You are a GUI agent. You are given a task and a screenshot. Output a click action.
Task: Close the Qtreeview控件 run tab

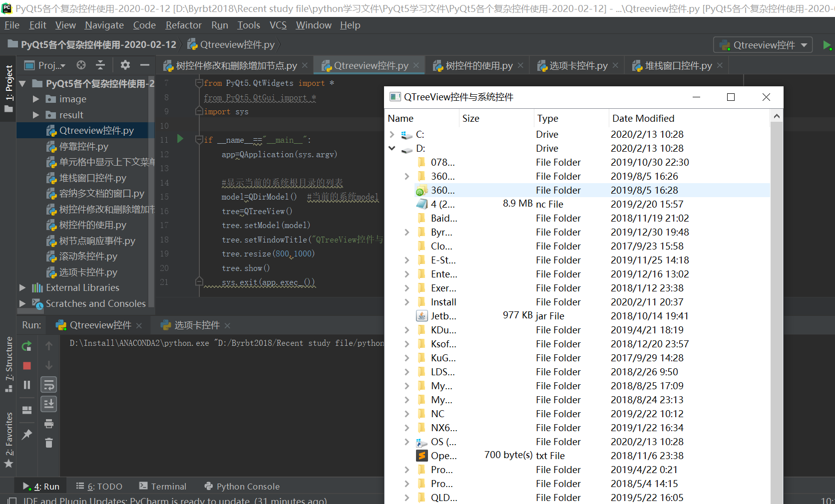pos(139,325)
